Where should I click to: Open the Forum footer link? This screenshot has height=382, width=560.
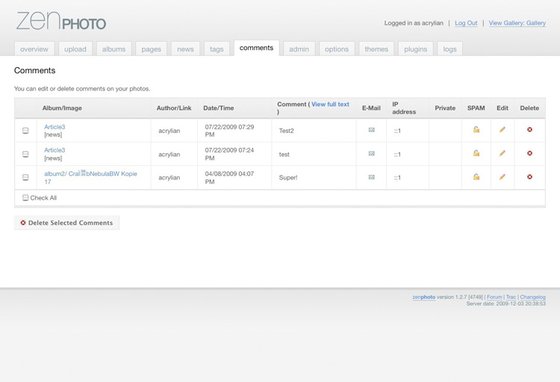pos(494,297)
